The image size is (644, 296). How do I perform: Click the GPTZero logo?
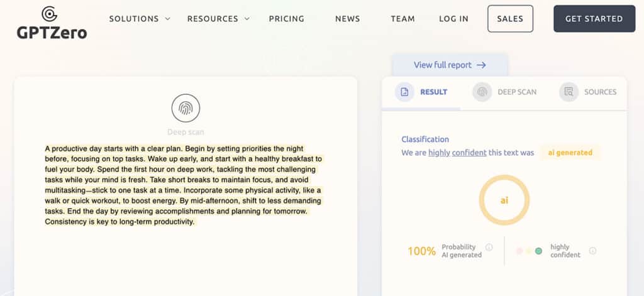click(x=52, y=23)
